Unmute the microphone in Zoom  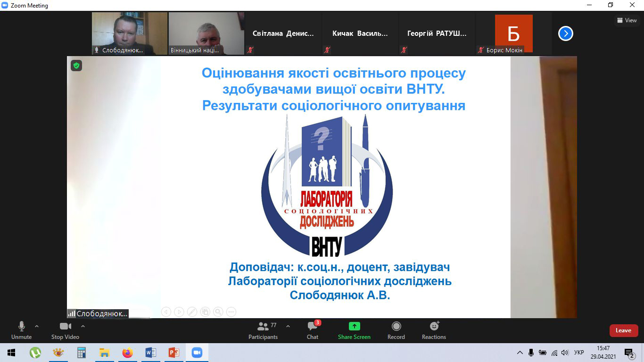(21, 330)
